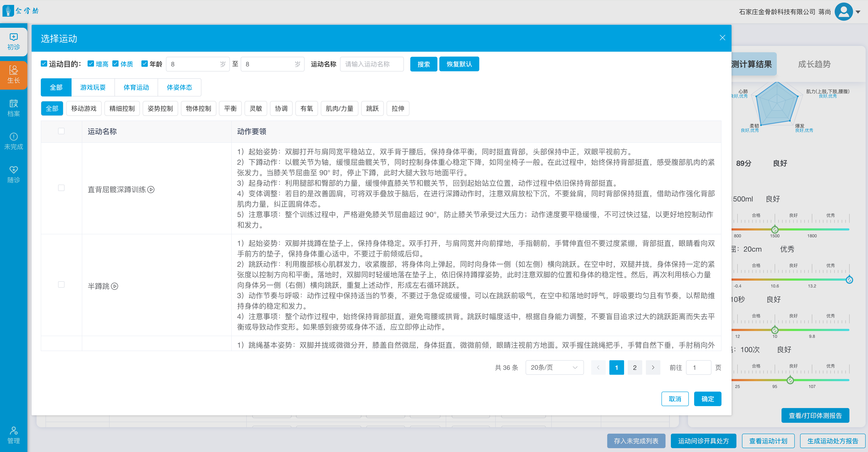This screenshot has height=452, width=868.
Task: Click 查看运动计划 button
Action: (768, 441)
